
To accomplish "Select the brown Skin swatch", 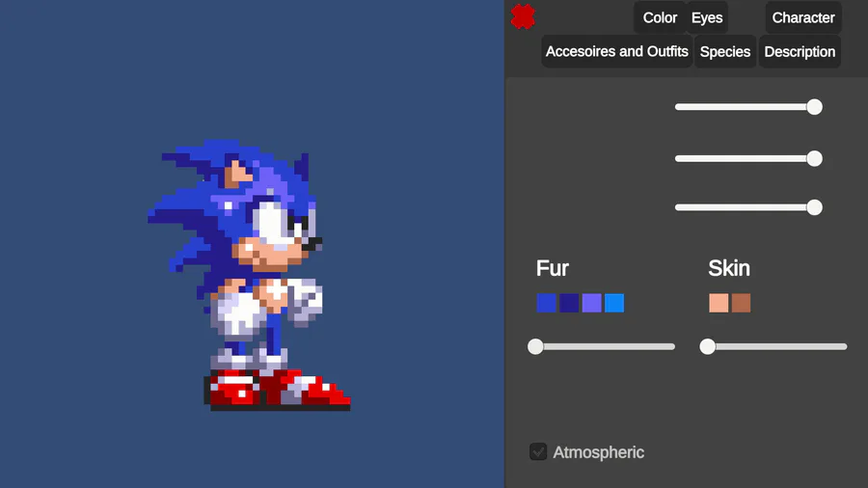I will click(742, 303).
